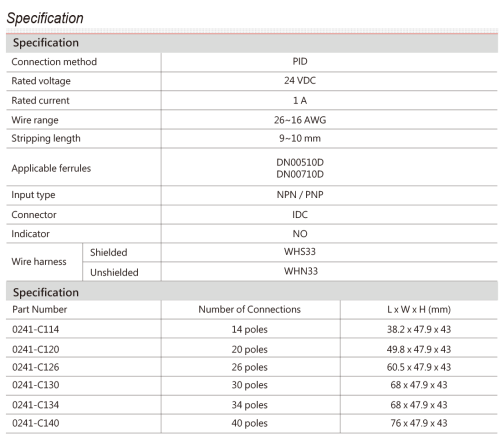The height and width of the screenshot is (446, 500).
Task: Select the 24 VDC value
Action: [x=300, y=80]
